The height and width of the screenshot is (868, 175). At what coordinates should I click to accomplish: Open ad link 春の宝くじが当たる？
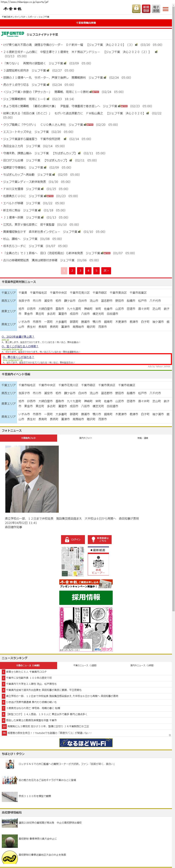[19, 357]
